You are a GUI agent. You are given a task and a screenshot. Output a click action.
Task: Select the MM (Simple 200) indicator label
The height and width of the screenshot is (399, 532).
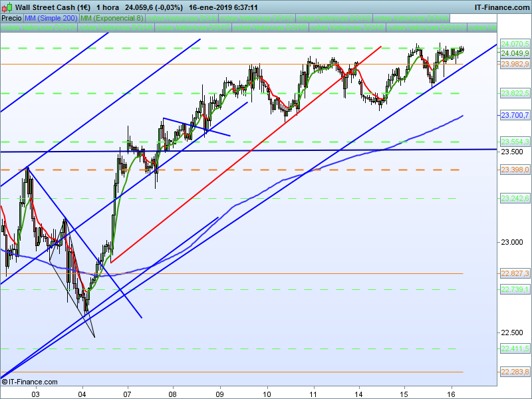tap(51, 18)
